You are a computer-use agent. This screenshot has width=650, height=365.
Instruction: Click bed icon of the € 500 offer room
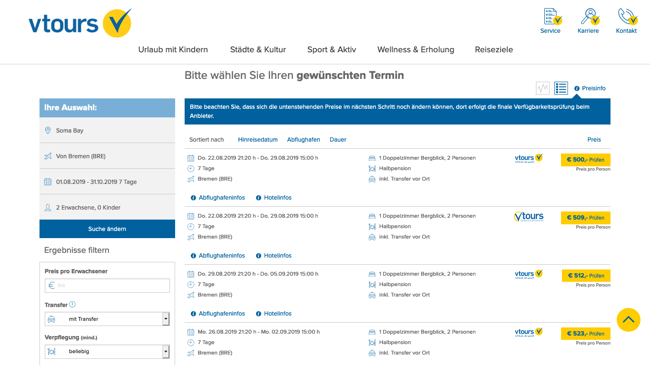click(x=372, y=158)
